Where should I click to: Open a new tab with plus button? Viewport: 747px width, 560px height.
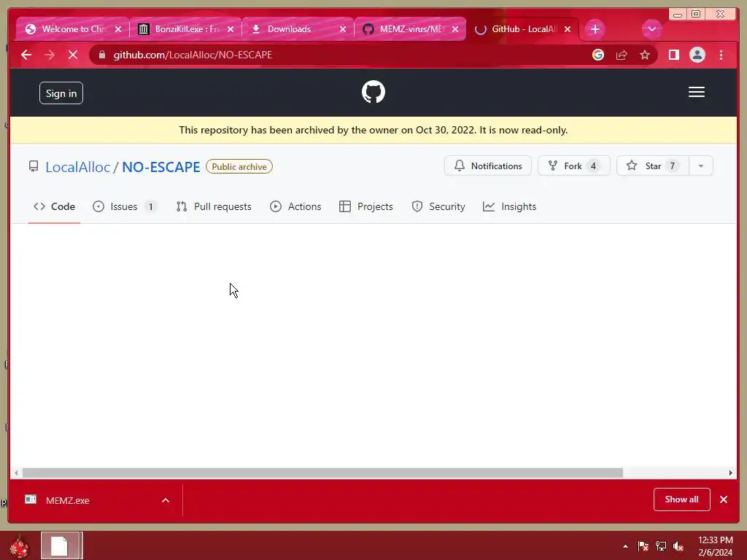(x=595, y=29)
